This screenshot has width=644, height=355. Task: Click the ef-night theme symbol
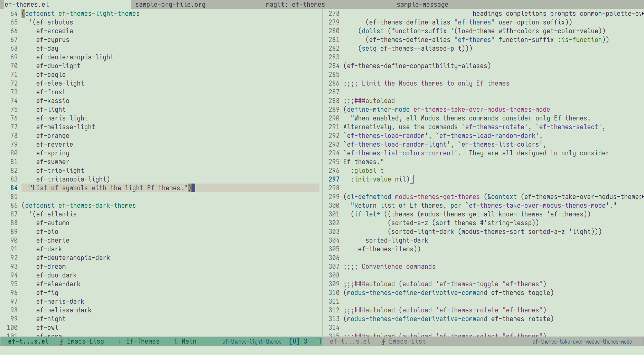[x=51, y=319]
